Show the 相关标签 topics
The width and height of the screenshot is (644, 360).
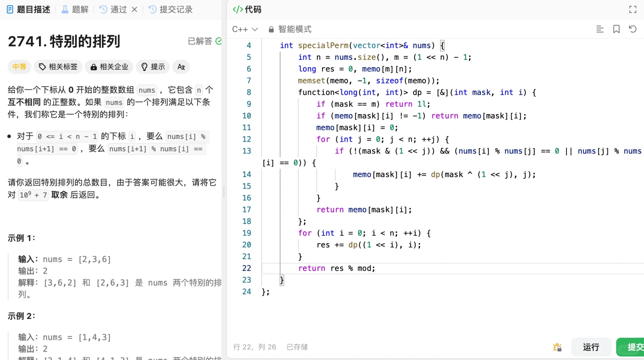coord(58,67)
